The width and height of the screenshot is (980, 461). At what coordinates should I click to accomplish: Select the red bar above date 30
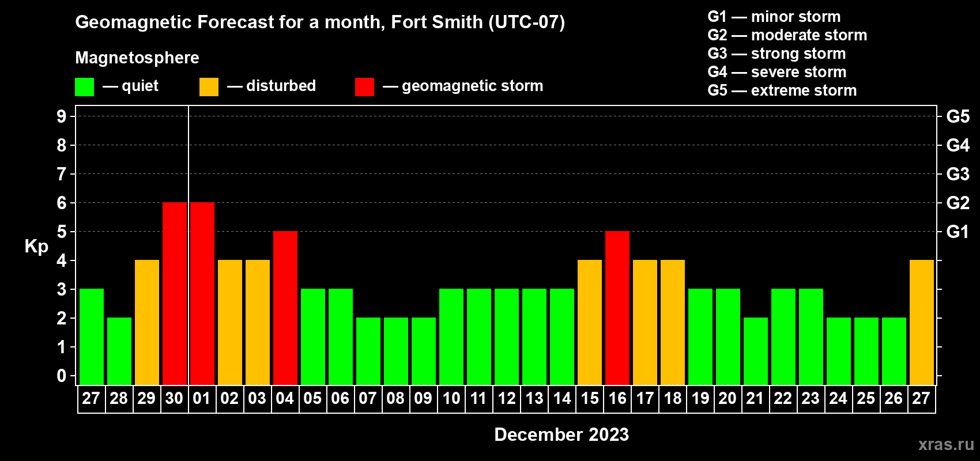tap(174, 293)
